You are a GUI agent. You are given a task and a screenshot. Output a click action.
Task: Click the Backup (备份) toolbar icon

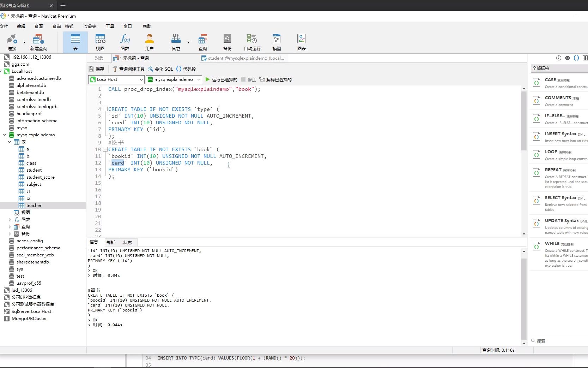[228, 42]
